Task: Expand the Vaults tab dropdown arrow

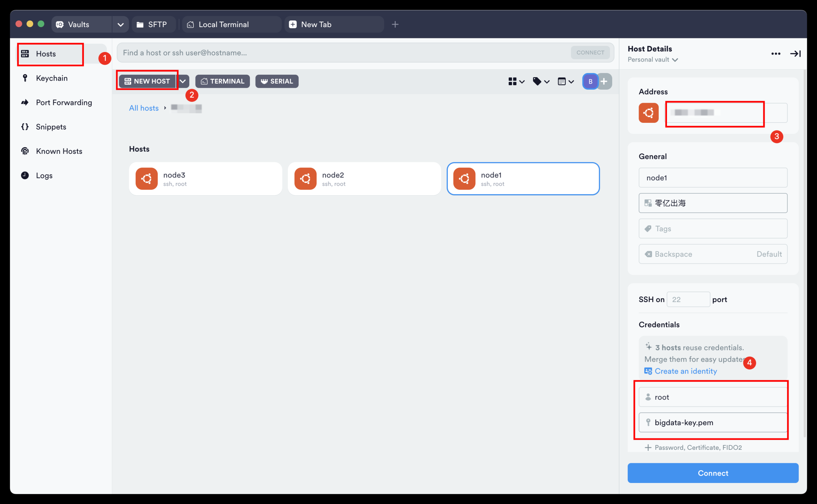Action: pyautogui.click(x=120, y=24)
